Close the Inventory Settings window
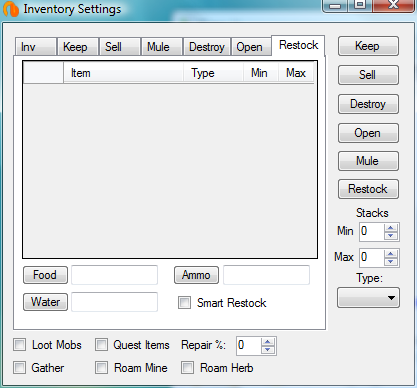Viewport: 417px width, 388px height. [393, 5]
